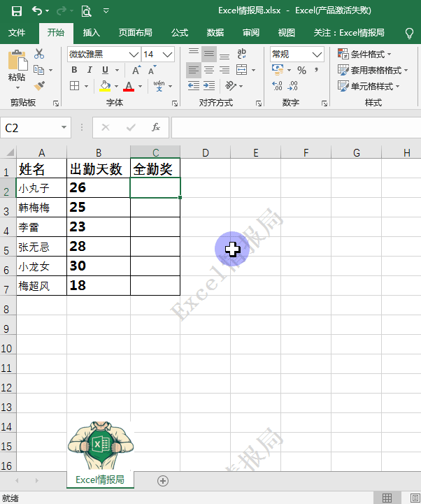This screenshot has height=504, width=421.
Task: Toggle Italic formatting
Action: click(90, 70)
